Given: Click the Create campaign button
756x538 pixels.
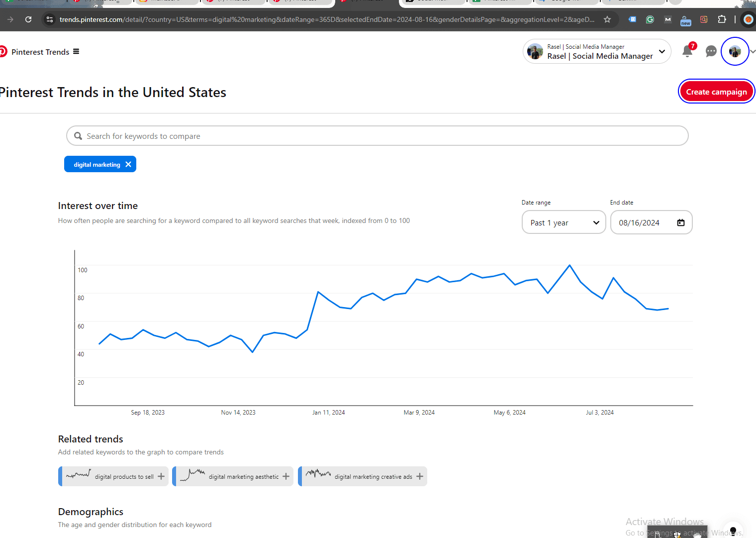Looking at the screenshot, I should click(716, 92).
